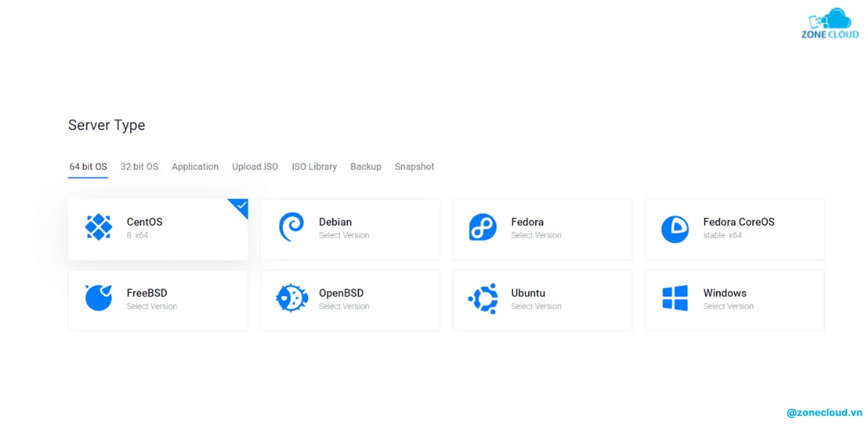Click the Fedora CoreOS logo icon
The height and width of the screenshot is (434, 868).
point(675,229)
